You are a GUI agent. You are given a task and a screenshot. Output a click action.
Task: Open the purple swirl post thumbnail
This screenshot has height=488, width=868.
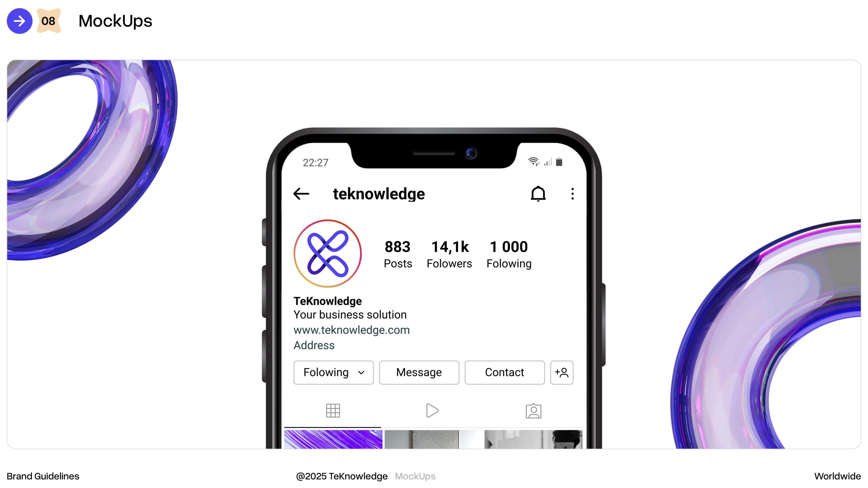[333, 439]
